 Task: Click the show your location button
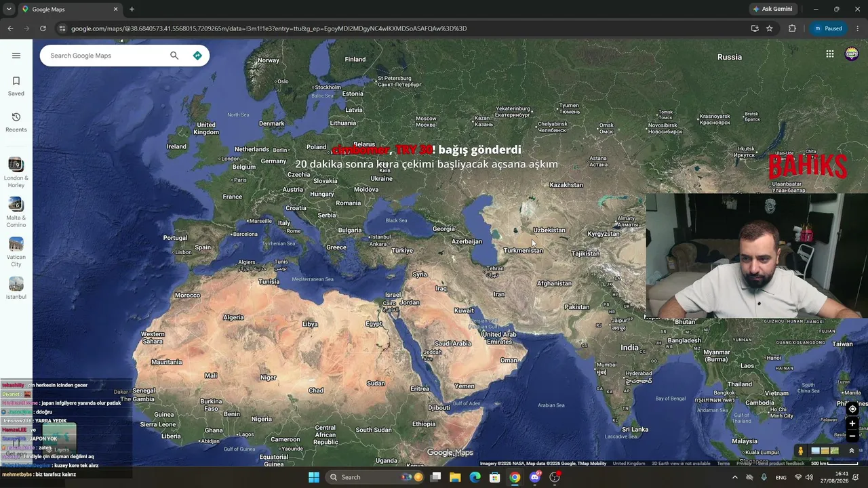click(x=852, y=409)
